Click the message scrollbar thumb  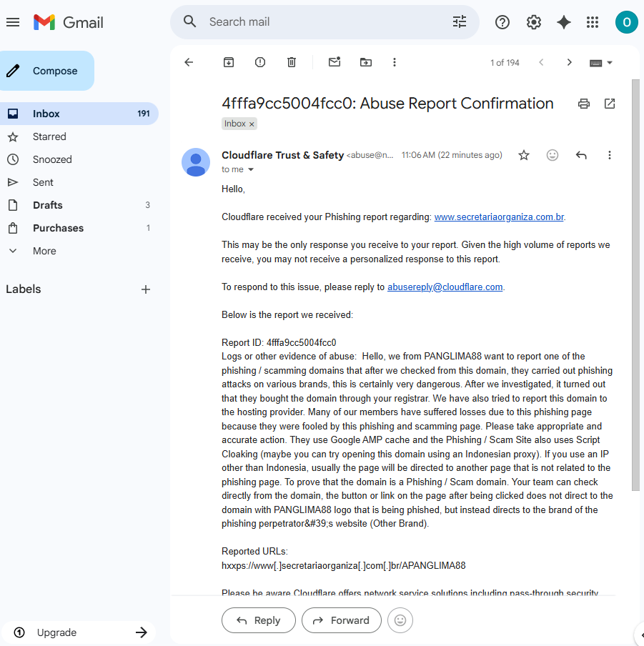[635, 284]
